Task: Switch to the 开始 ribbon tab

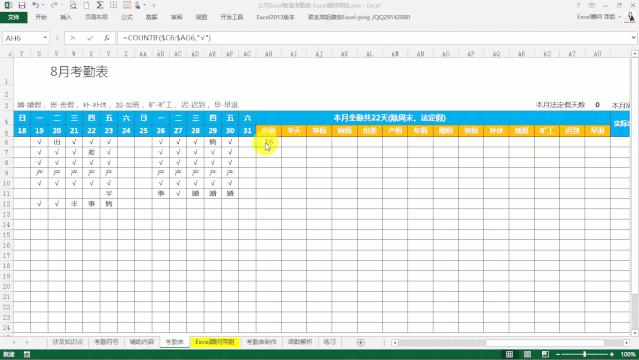Action: [x=41, y=17]
